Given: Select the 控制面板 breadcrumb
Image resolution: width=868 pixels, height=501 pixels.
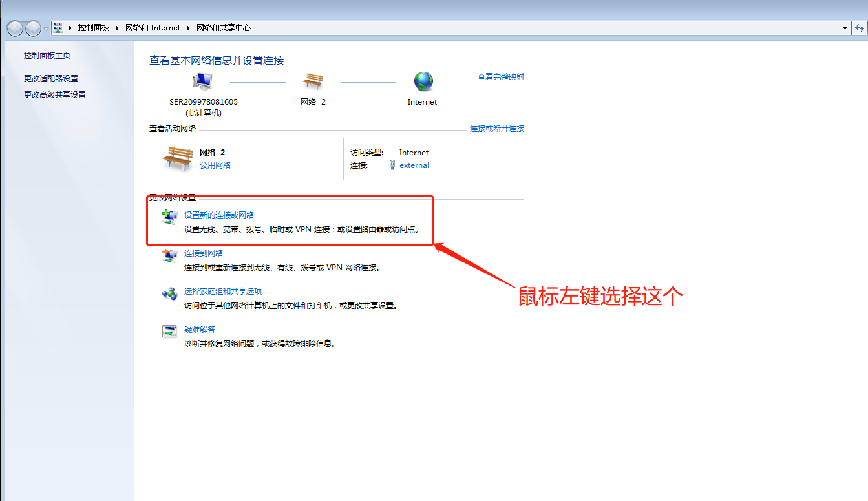Looking at the screenshot, I should [94, 28].
